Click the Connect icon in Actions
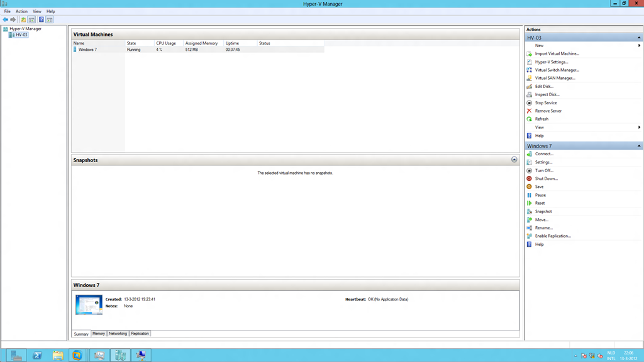The image size is (644, 362). tap(530, 154)
